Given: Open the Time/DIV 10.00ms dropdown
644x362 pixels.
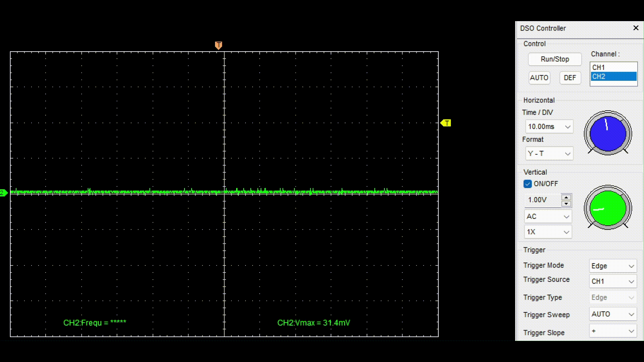Looking at the screenshot, I should pyautogui.click(x=549, y=127).
